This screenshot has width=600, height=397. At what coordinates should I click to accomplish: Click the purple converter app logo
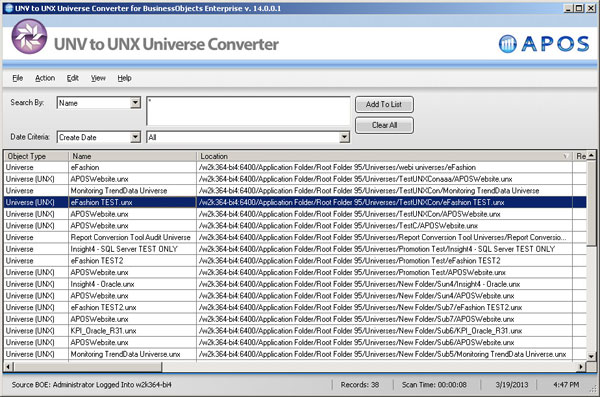(29, 37)
